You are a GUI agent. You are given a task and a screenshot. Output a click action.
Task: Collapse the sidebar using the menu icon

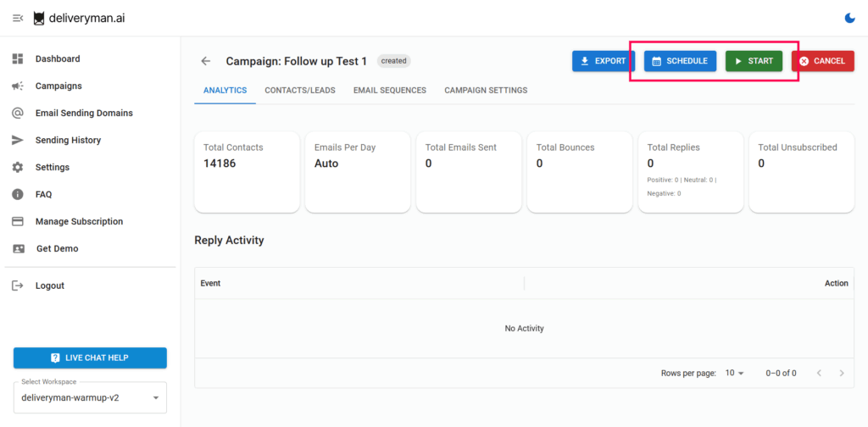18,19
